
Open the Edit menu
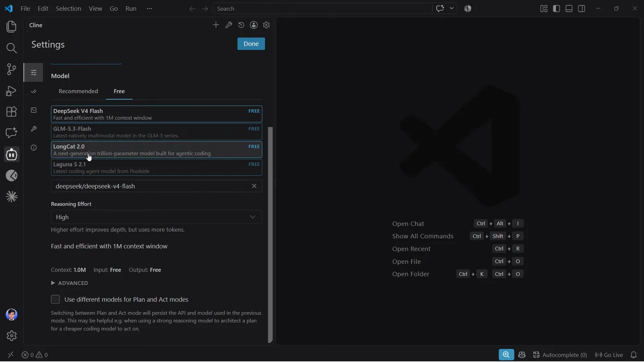43,8
